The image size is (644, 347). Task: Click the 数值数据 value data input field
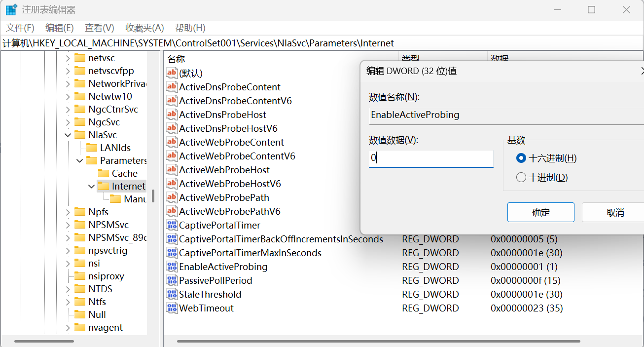point(430,158)
